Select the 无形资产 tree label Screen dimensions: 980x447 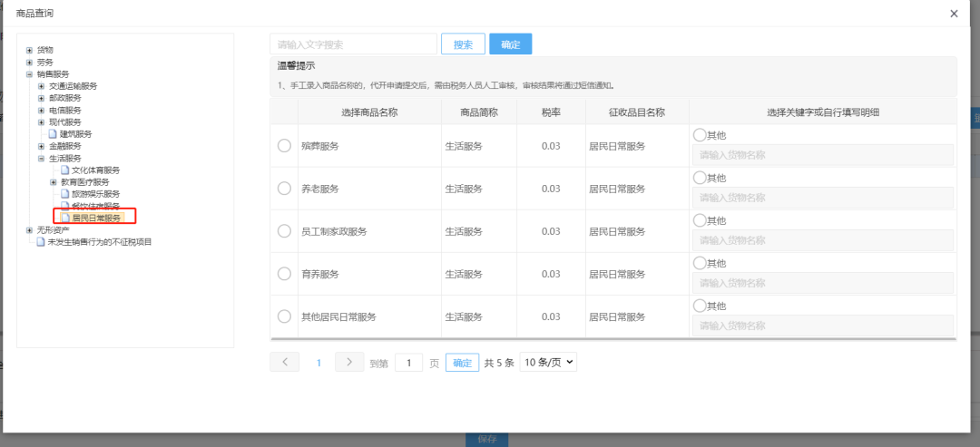[x=54, y=230]
